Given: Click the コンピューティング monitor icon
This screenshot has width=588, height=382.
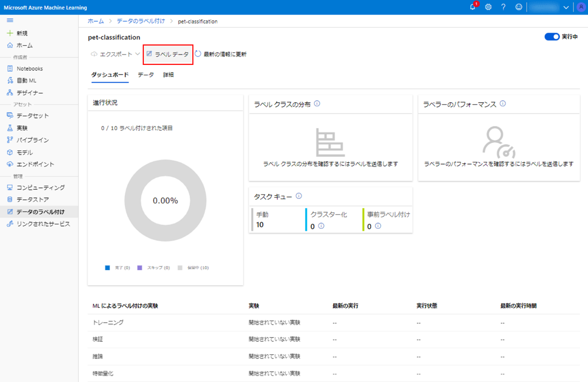Looking at the screenshot, I should point(10,187).
